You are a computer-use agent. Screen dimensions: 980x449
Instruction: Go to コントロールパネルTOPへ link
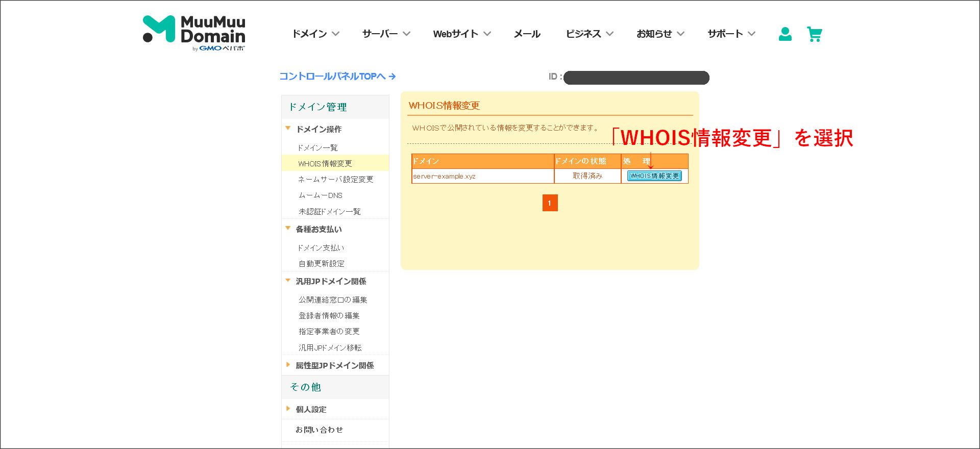tap(337, 76)
